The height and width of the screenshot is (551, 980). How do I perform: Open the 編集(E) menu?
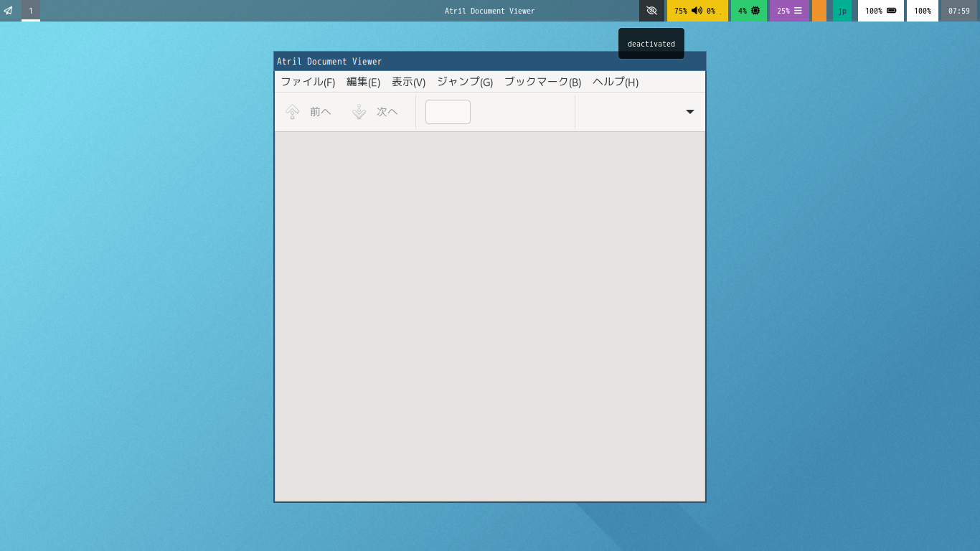pos(363,82)
